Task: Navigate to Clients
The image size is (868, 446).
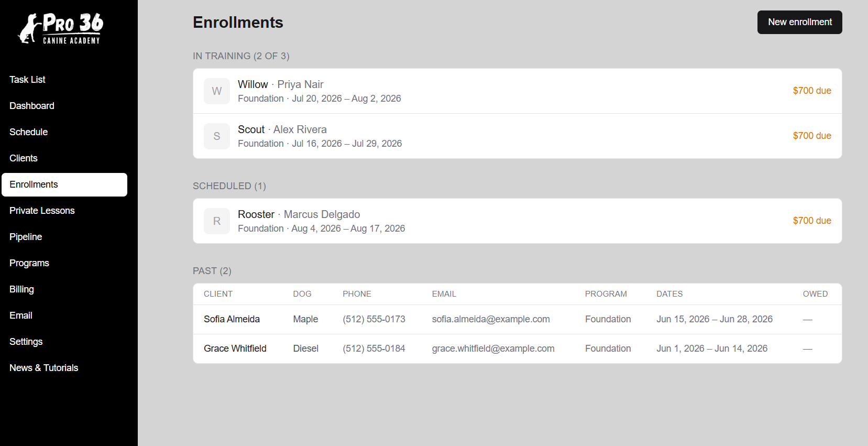Action: (64, 158)
